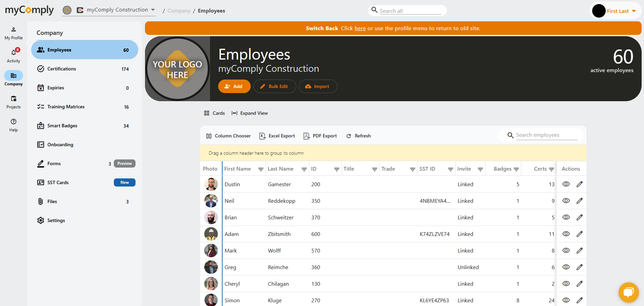Click the Search employees field

546,135
